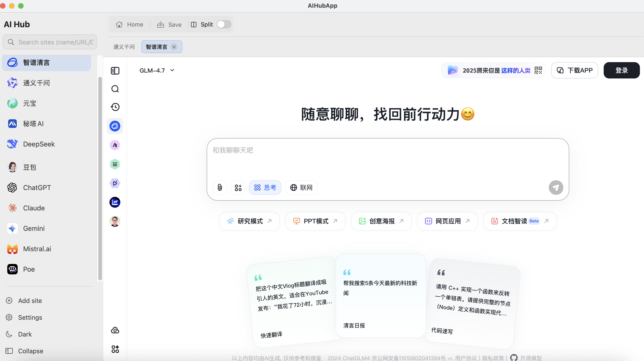Toggle the chat sidebar panel icon
Viewport: 644px width, 361px height.
click(115, 71)
